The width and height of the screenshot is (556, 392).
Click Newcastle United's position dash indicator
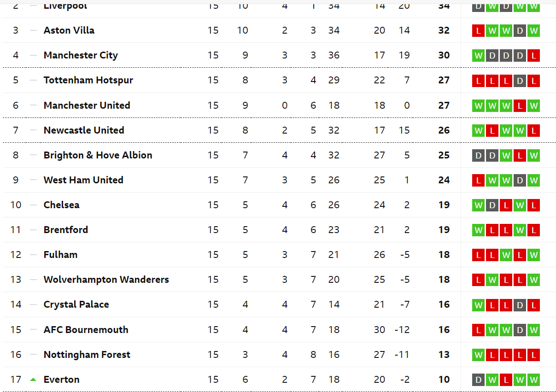(33, 130)
